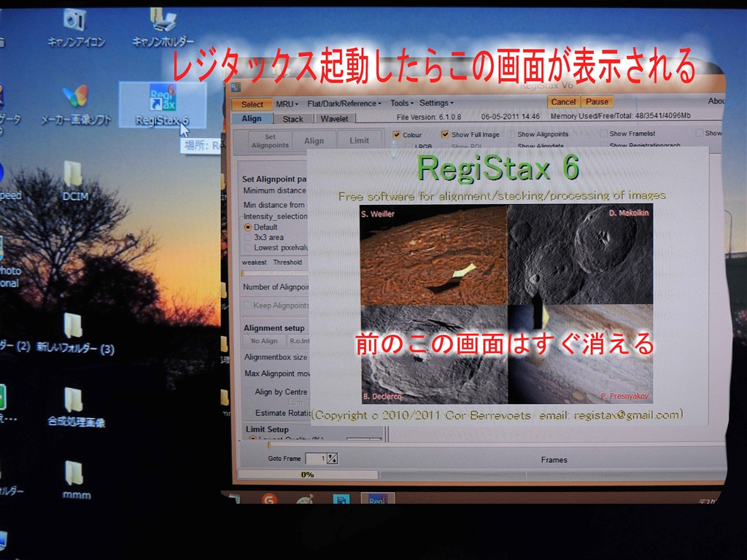This screenshot has width=747, height=560.
Task: Click the 0% progress bar
Action: coord(308,475)
